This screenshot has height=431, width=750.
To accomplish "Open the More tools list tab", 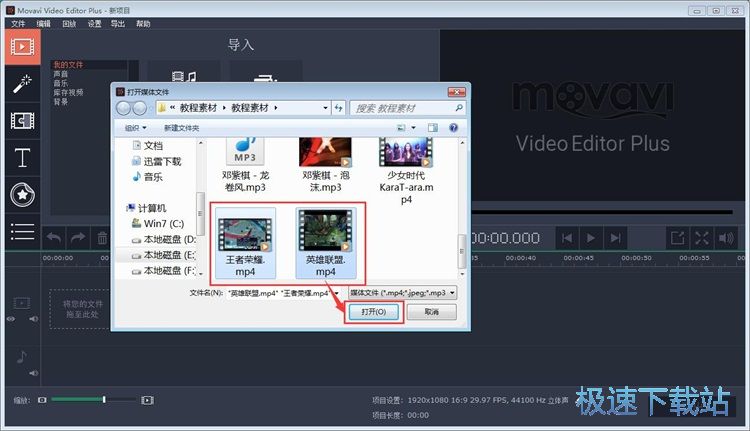I will pos(22,232).
